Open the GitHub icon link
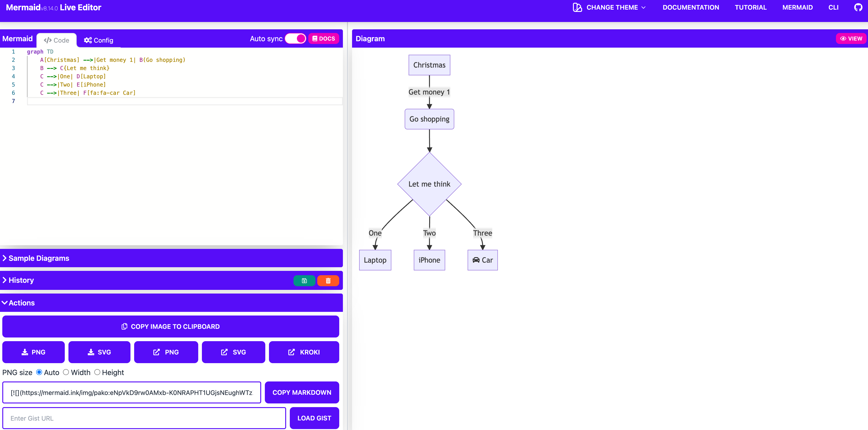868x430 pixels. coord(857,7)
